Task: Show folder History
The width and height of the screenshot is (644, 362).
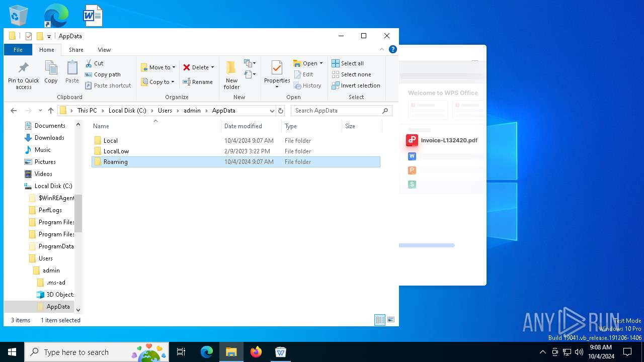Action: (307, 85)
